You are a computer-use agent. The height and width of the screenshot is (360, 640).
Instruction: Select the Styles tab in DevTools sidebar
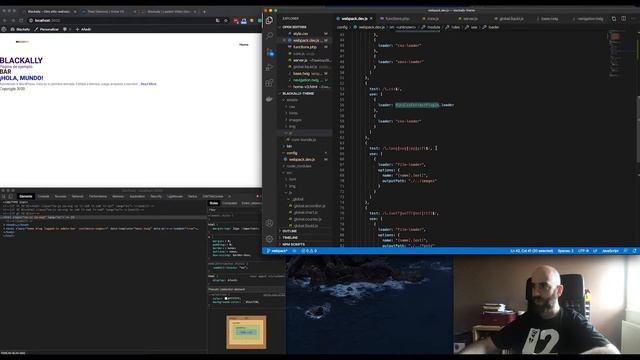click(214, 203)
